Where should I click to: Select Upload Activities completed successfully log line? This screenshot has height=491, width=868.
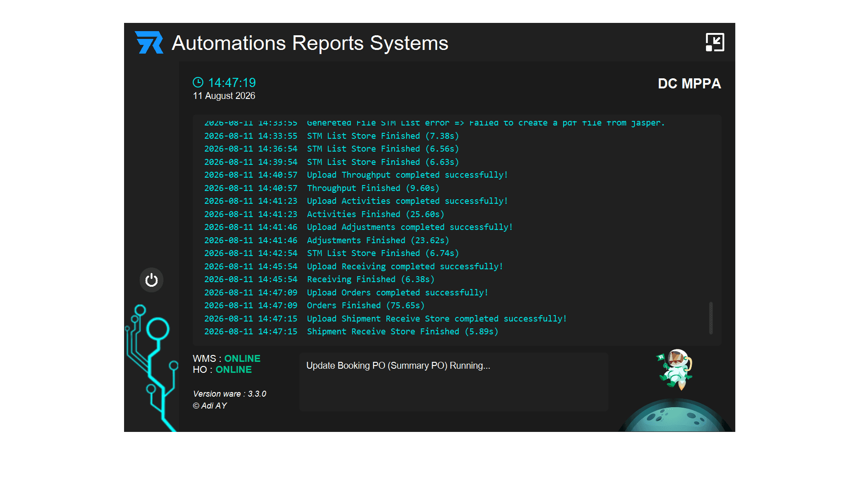pyautogui.click(x=356, y=201)
